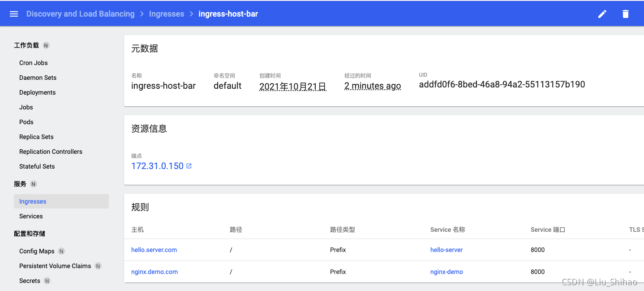This screenshot has height=291, width=644.
Task: Open endpoint link 172.31.0.150
Action: click(x=158, y=166)
